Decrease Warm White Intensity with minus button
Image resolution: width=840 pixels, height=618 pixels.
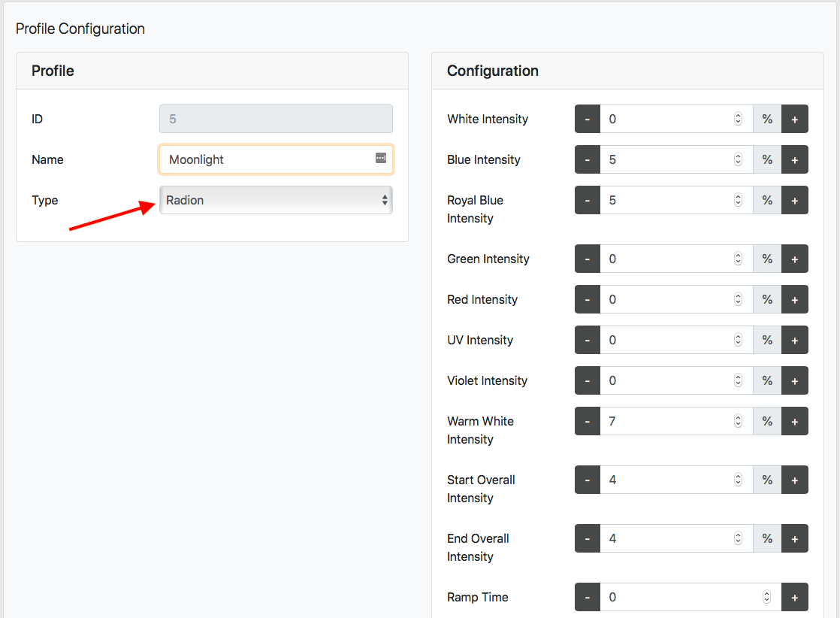point(587,421)
